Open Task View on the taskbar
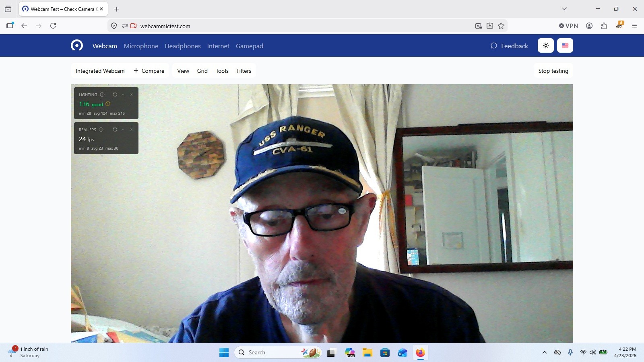The height and width of the screenshot is (362, 644). (331, 353)
